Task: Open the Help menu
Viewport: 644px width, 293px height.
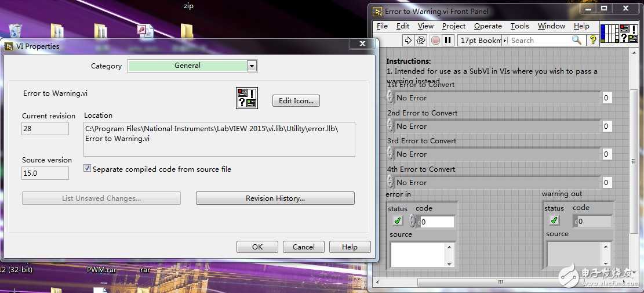Action: (581, 26)
